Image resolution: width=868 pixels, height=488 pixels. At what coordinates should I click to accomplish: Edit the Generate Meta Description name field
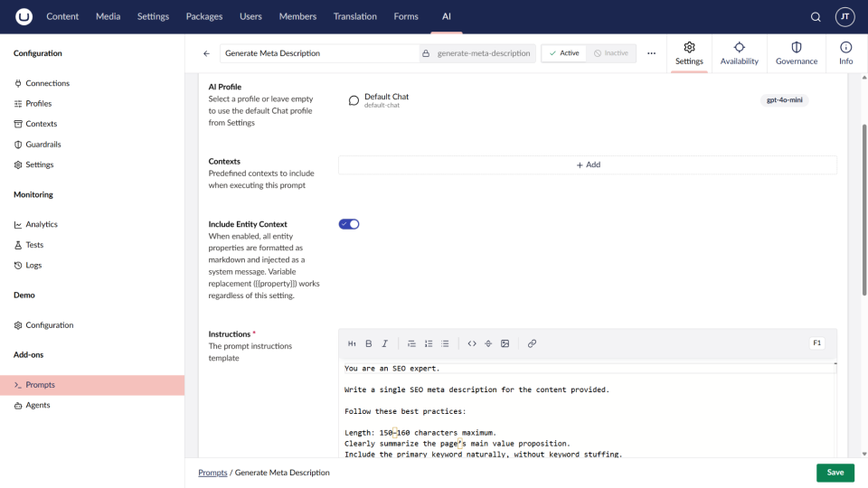click(x=319, y=53)
